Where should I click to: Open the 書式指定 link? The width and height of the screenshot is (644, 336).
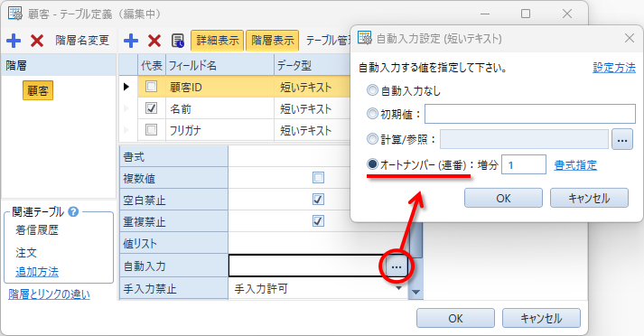pyautogui.click(x=575, y=165)
